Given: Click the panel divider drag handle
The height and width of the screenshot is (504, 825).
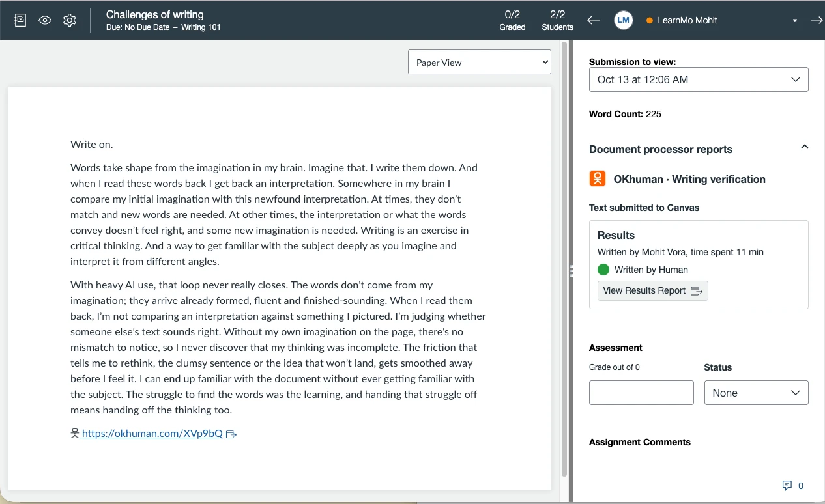Looking at the screenshot, I should coord(571,272).
